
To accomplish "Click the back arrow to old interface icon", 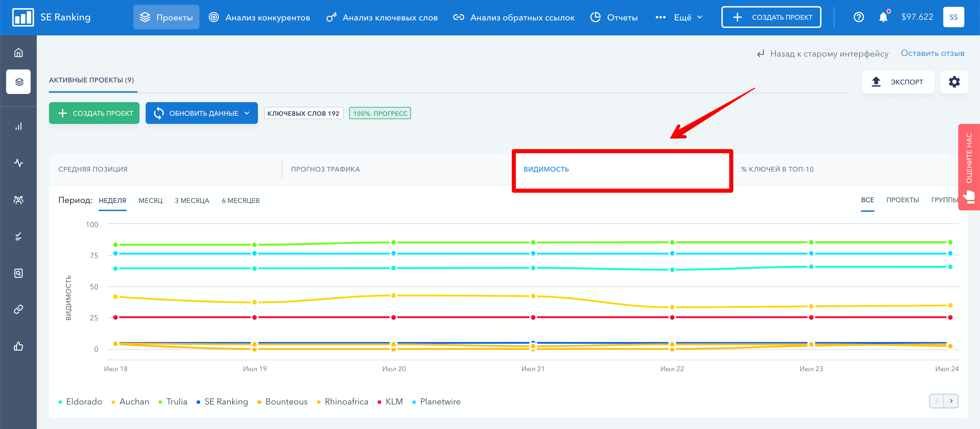I will (760, 54).
